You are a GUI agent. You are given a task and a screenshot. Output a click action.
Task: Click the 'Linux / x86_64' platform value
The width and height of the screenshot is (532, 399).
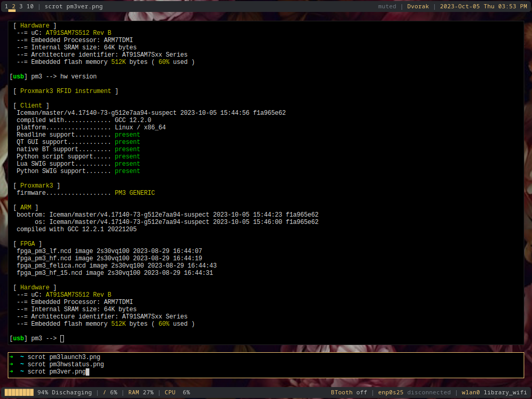click(x=140, y=128)
